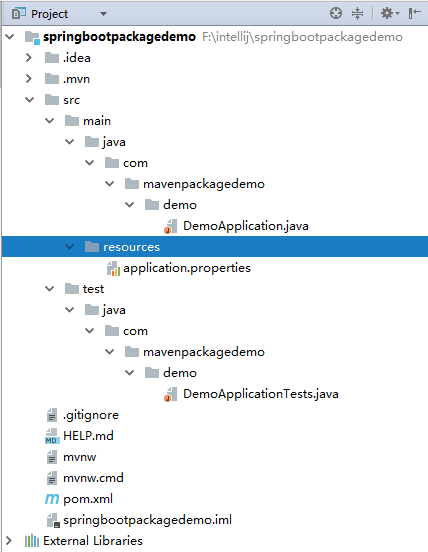This screenshot has height=552, width=428.
Task: Click the Hide panel icon
Action: coord(415,13)
